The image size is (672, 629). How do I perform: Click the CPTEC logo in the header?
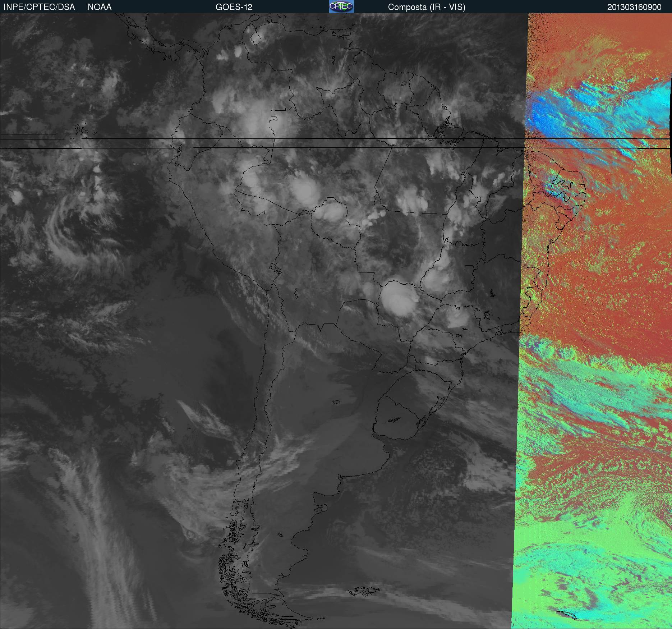click(x=341, y=6)
